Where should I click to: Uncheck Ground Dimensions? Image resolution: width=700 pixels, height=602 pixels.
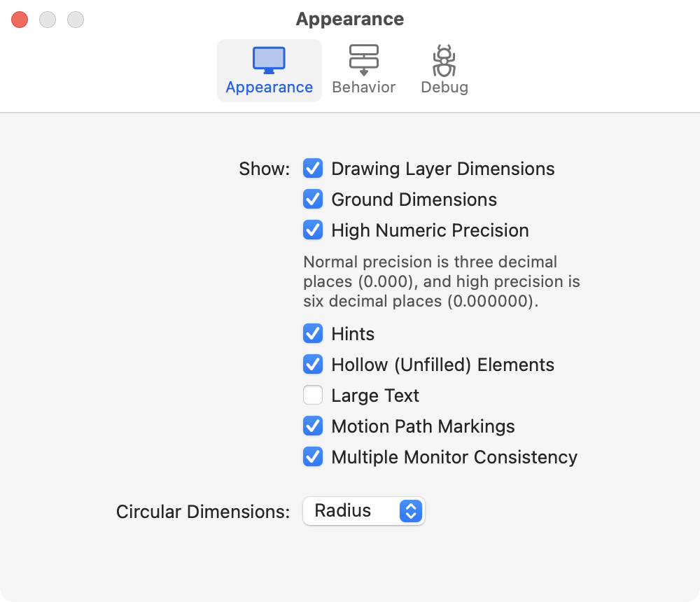click(x=313, y=199)
